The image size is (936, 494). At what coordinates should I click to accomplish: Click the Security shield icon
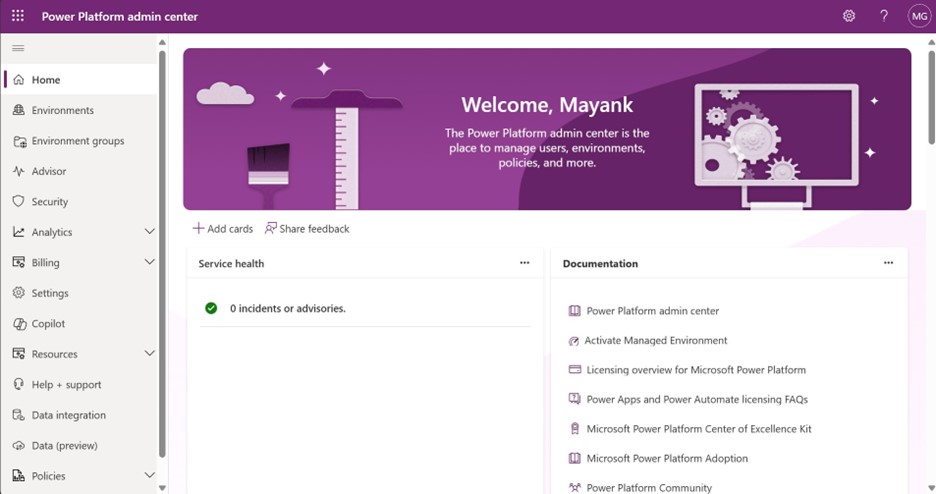click(19, 201)
